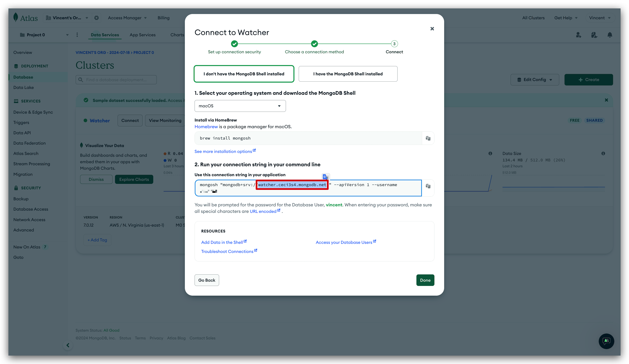Open organization settings gear icon
Screen dimensions: 629x364
[x=96, y=18]
